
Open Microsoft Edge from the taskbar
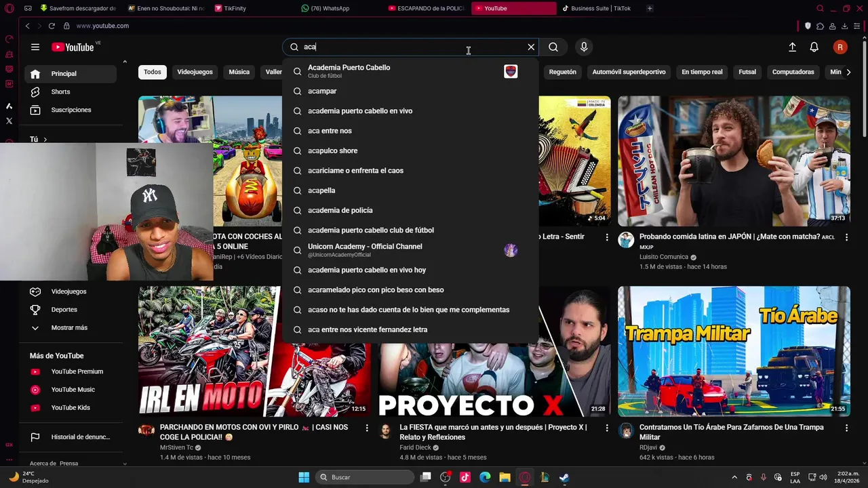(485, 477)
